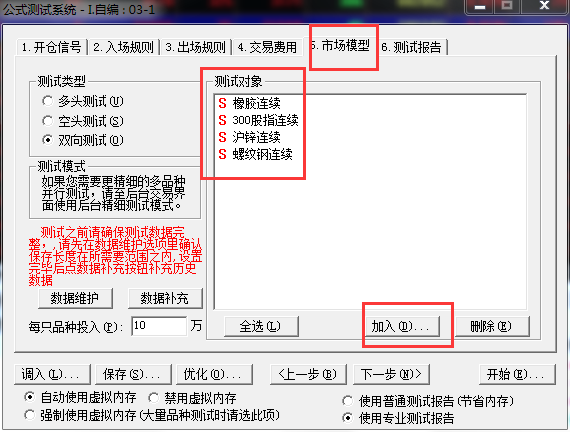Viewport: 570px width, 432px height.
Task: Click the 调入(L)... button
Action: point(52,374)
